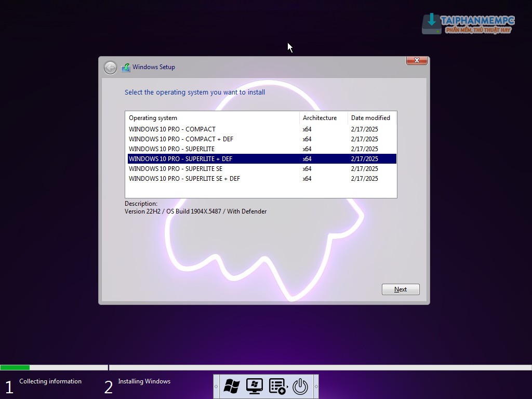Click the Windows Setup title icon
532x399 pixels.
click(126, 68)
